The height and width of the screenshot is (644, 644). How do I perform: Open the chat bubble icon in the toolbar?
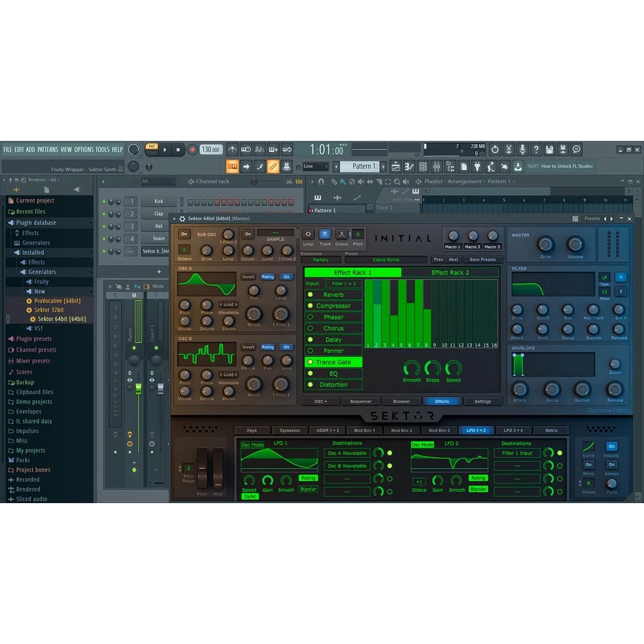(576, 150)
